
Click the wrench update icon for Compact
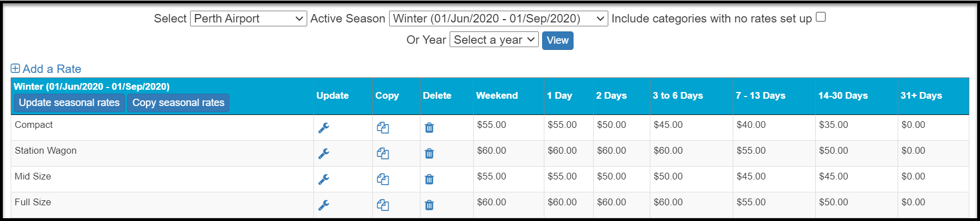(x=323, y=128)
